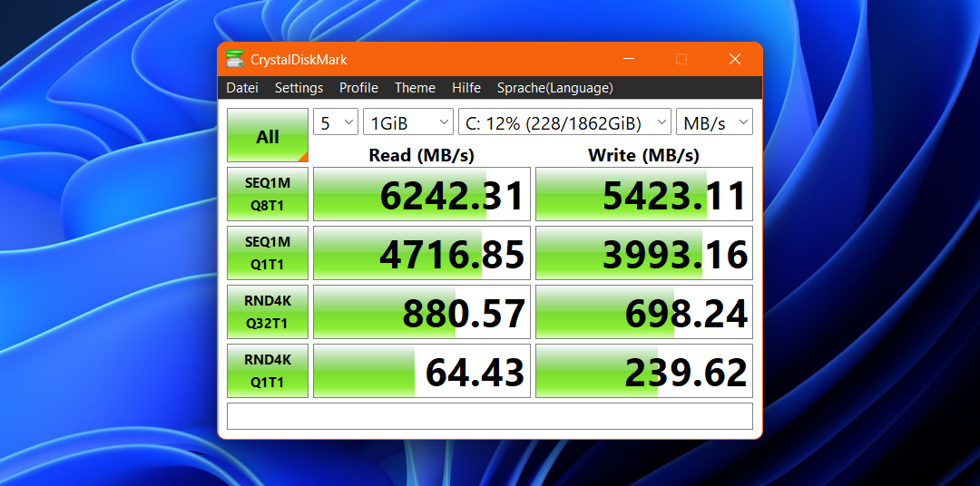Viewport: 980px width, 486px height.
Task: Start the RND4K Q1T1 test
Action: click(x=268, y=371)
